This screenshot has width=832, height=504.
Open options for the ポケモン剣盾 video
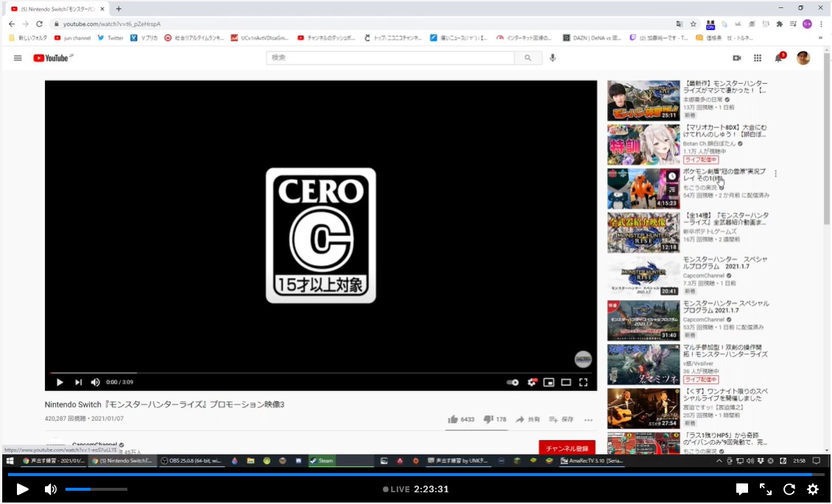pos(775,174)
